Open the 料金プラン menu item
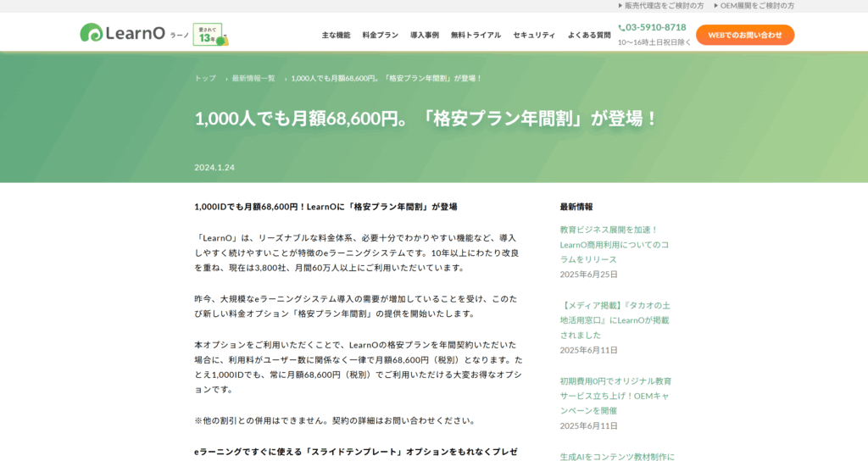Image resolution: width=868 pixels, height=461 pixels. coord(381,35)
